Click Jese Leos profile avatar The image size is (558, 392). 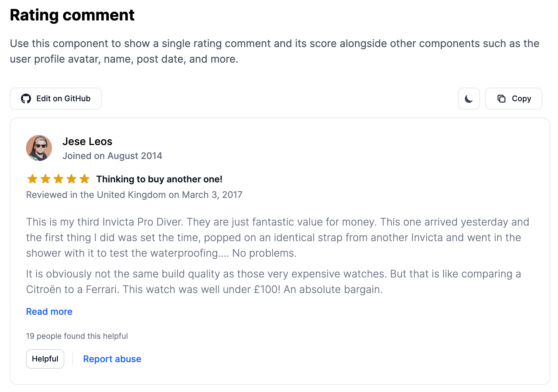(x=39, y=148)
